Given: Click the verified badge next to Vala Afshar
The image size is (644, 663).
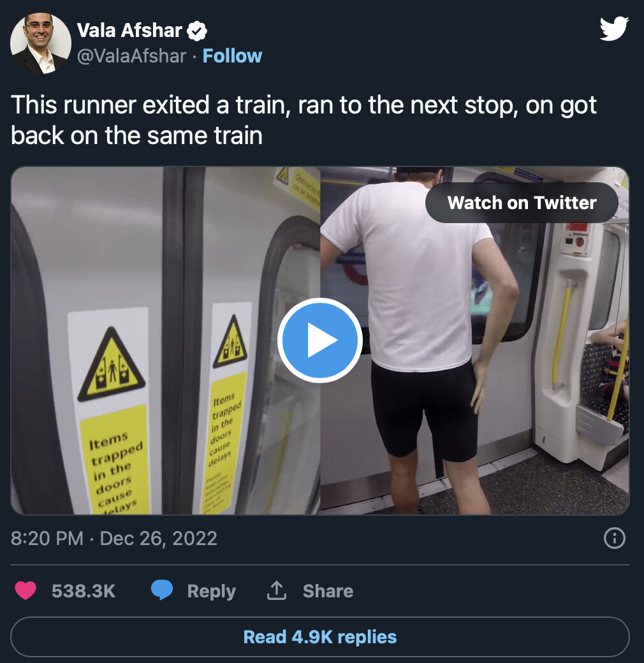Looking at the screenshot, I should tap(196, 31).
